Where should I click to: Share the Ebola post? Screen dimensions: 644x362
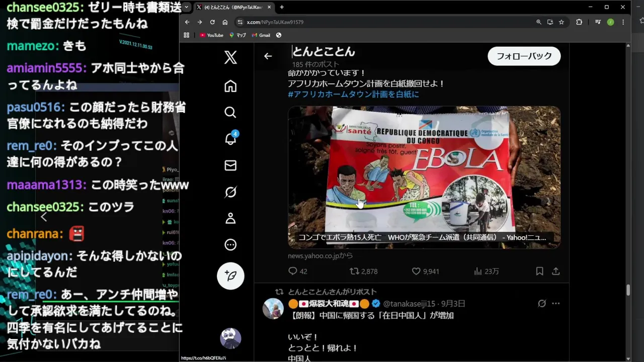coord(556,271)
